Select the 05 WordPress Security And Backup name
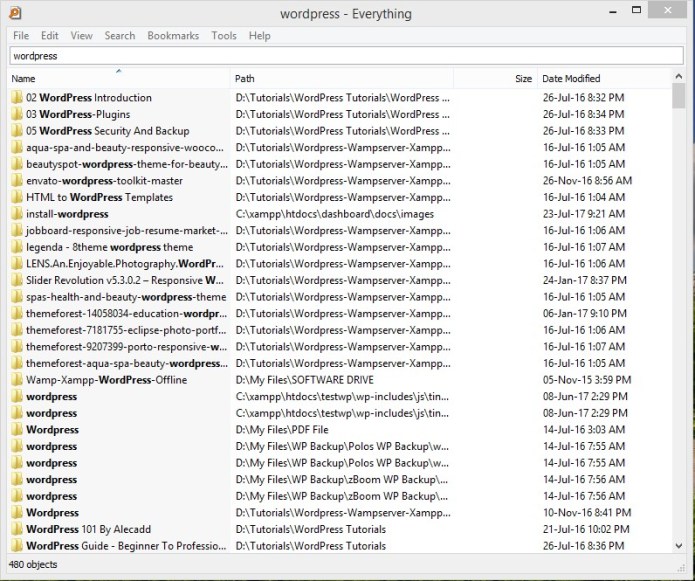This screenshot has width=695, height=581. click(108, 131)
